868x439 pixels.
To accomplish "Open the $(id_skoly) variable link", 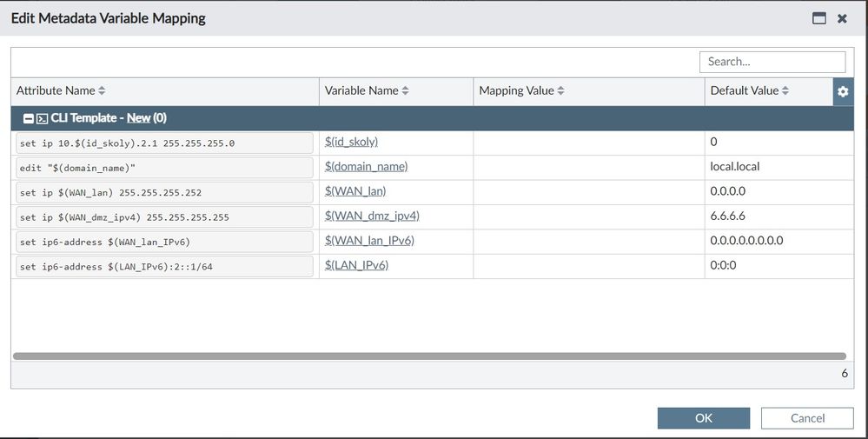I will tap(351, 142).
